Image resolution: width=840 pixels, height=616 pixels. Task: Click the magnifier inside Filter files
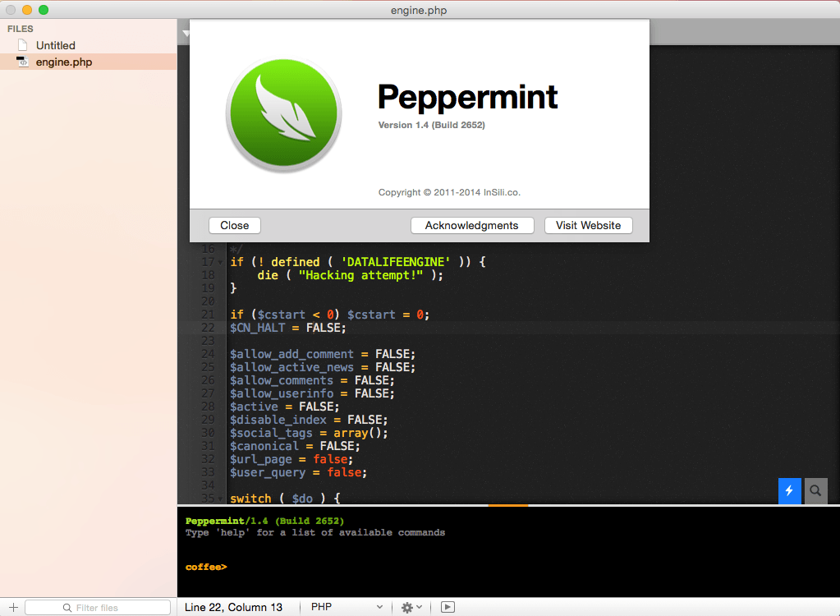(67, 608)
